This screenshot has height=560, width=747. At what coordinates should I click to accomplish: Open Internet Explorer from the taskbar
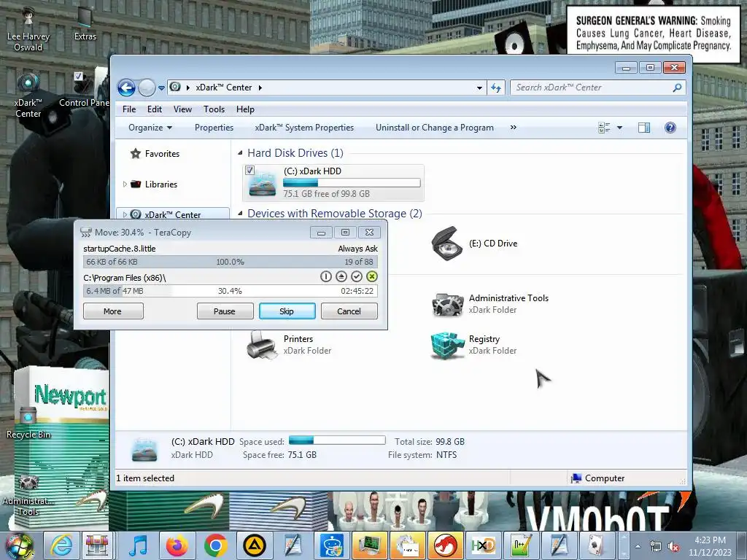pyautogui.click(x=62, y=545)
